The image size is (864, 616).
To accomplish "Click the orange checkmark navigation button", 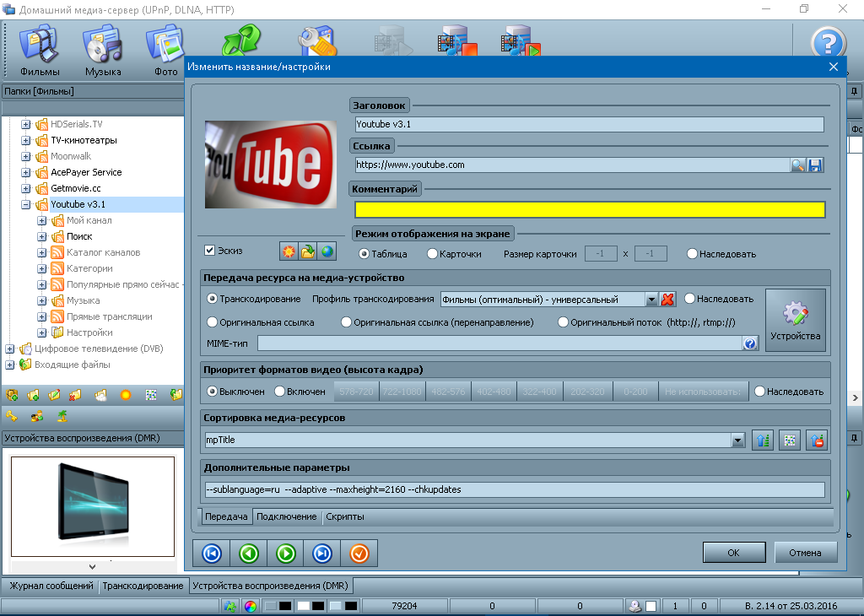I will click(359, 554).
